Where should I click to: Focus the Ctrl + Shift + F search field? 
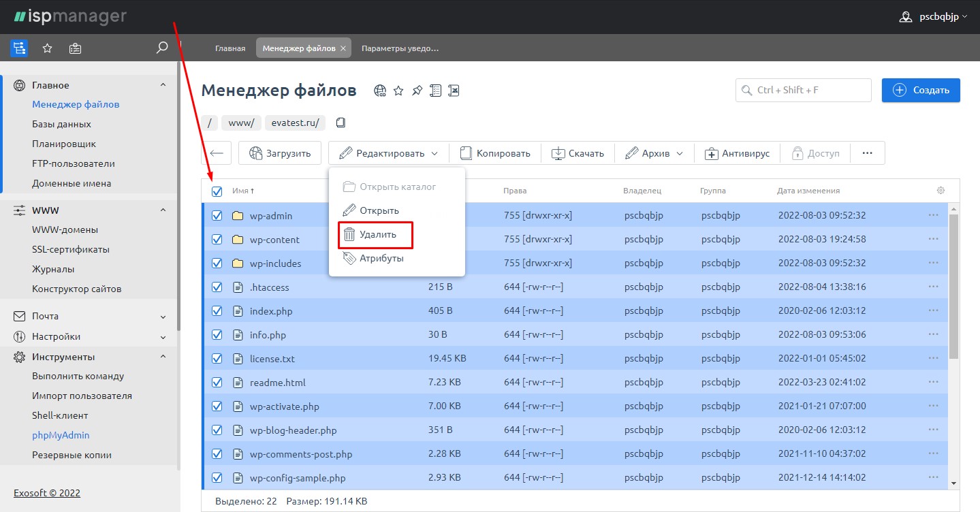tap(804, 90)
